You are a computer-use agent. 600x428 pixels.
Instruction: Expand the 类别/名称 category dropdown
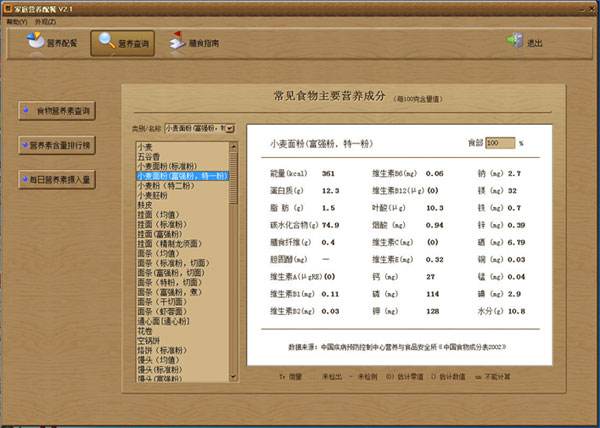pyautogui.click(x=233, y=128)
